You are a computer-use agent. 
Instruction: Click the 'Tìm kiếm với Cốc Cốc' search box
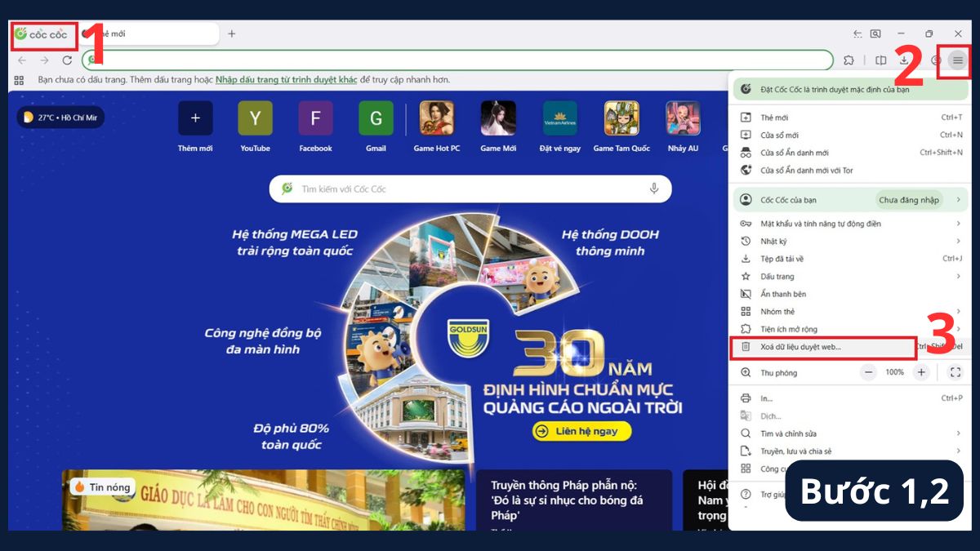point(470,189)
